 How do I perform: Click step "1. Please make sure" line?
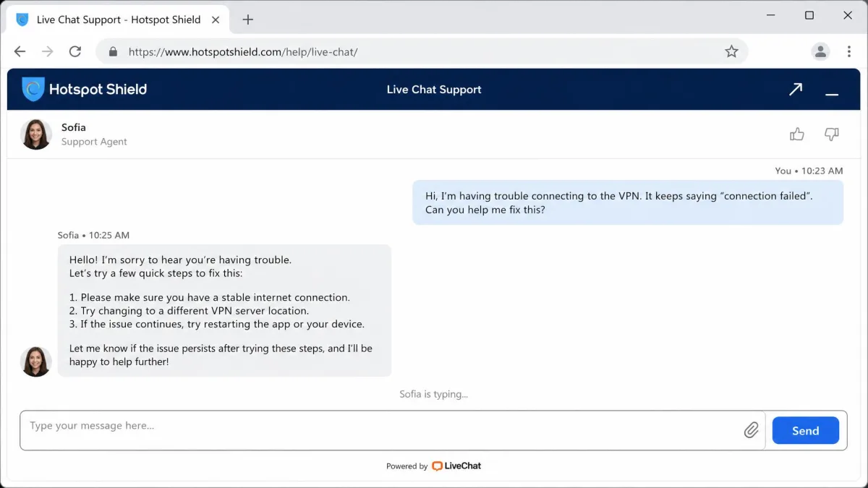click(210, 297)
